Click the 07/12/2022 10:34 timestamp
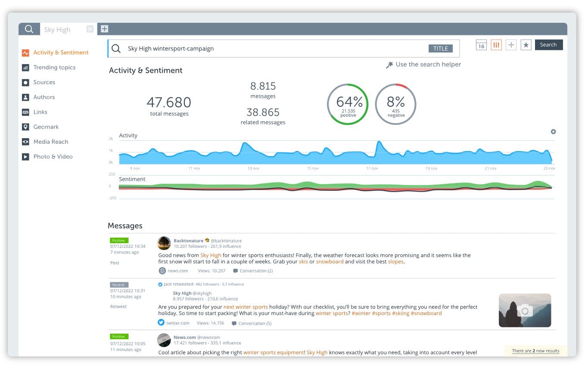588x371 pixels. 128,247
